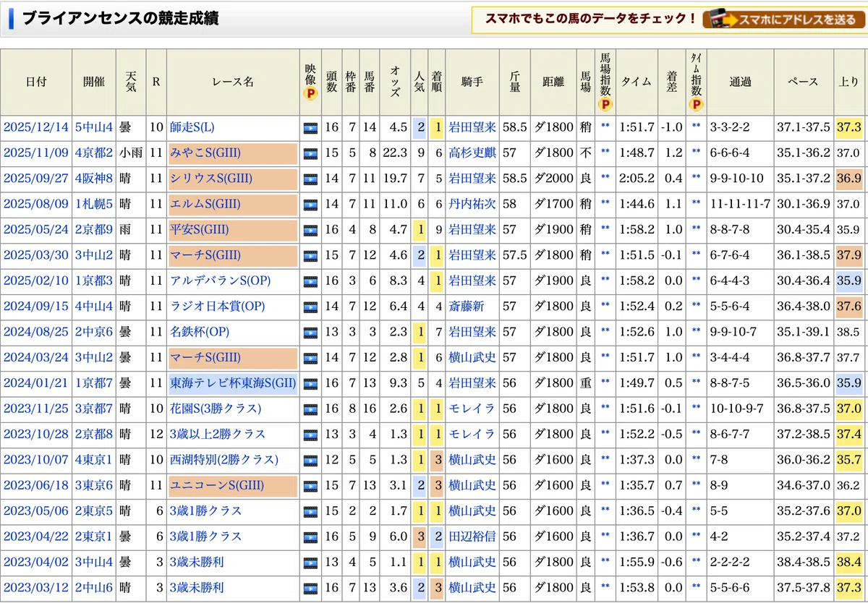Viewport: 868px width, 603px height.
Task: Play video for 名鉄杯(OP) race
Action: coord(310,333)
